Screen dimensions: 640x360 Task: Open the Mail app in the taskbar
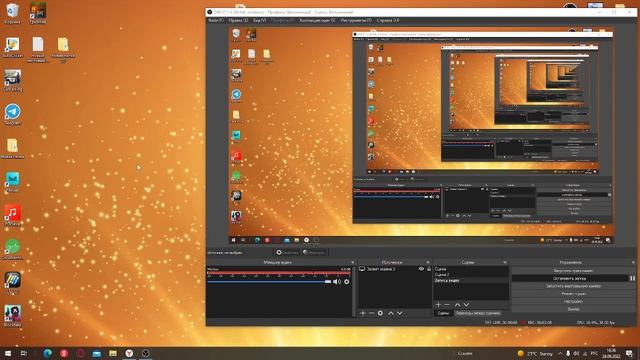(x=97, y=353)
